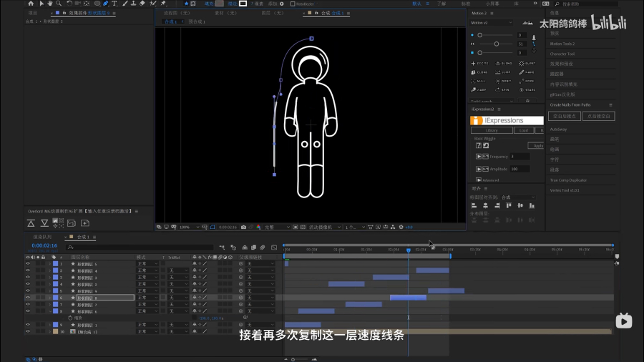Select the Type tool
The width and height of the screenshot is (644, 362).
tap(114, 4)
